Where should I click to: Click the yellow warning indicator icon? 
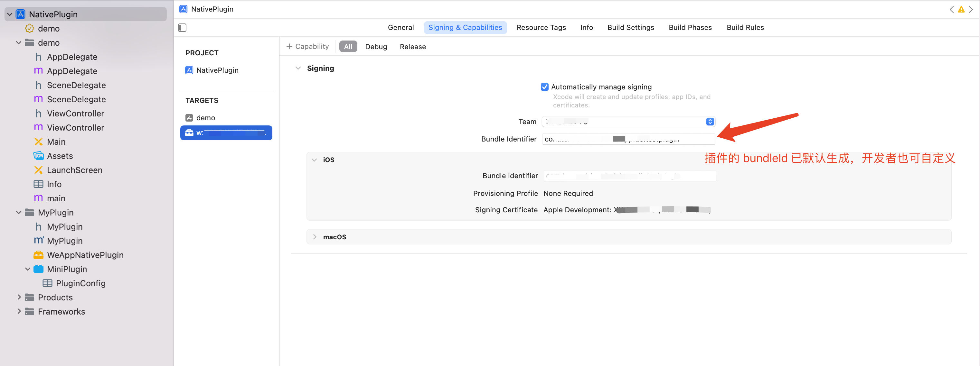click(x=961, y=10)
